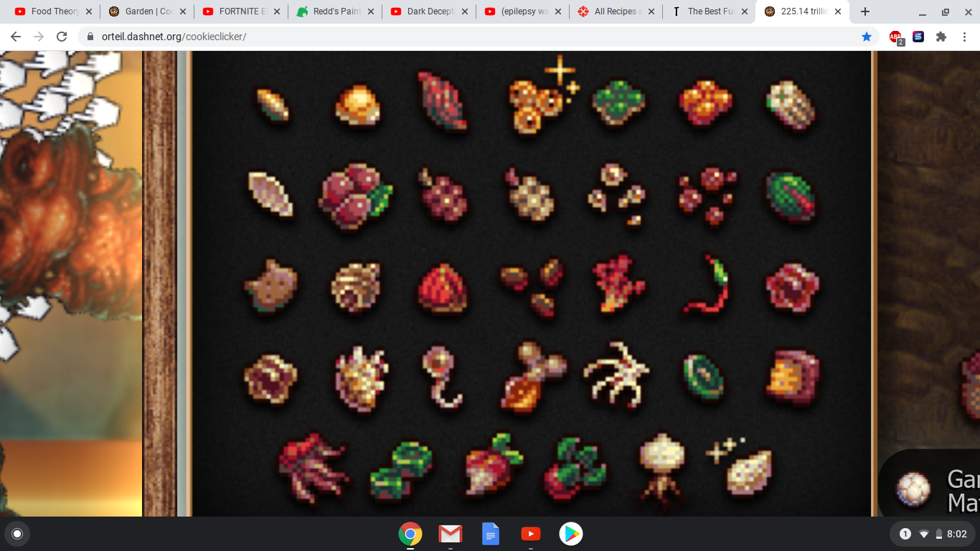The height and width of the screenshot is (551, 980).
Task: Open the Chrome three-dot menu
Action: point(963,36)
